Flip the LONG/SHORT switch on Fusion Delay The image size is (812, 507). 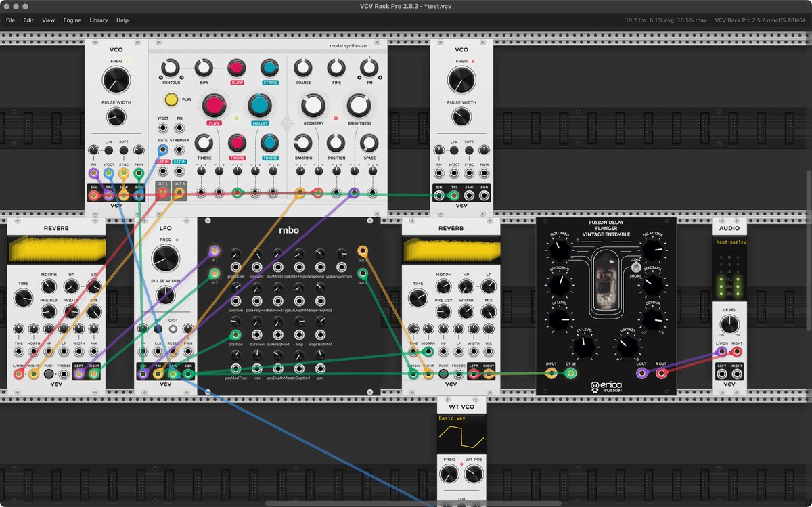click(x=636, y=268)
